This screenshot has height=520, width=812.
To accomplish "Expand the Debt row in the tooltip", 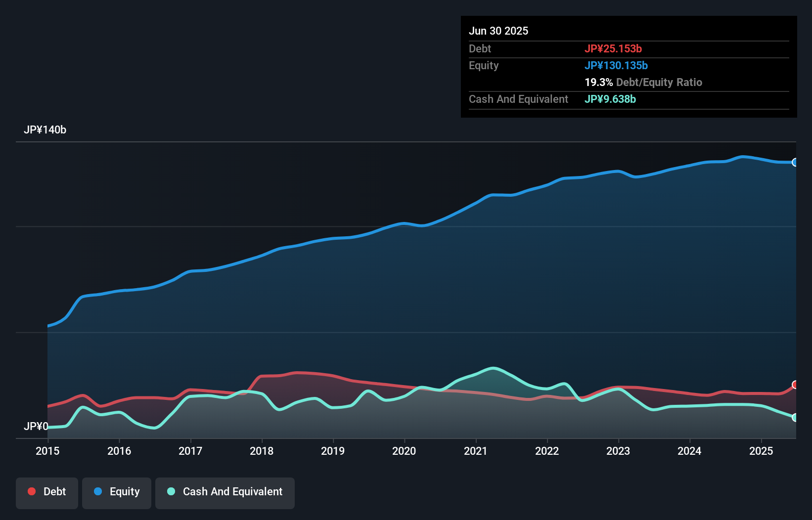I will click(x=480, y=49).
